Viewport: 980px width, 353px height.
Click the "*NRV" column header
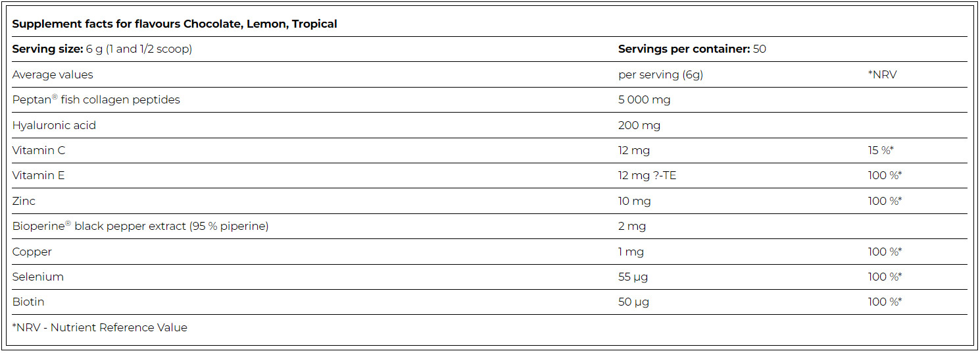(882, 74)
